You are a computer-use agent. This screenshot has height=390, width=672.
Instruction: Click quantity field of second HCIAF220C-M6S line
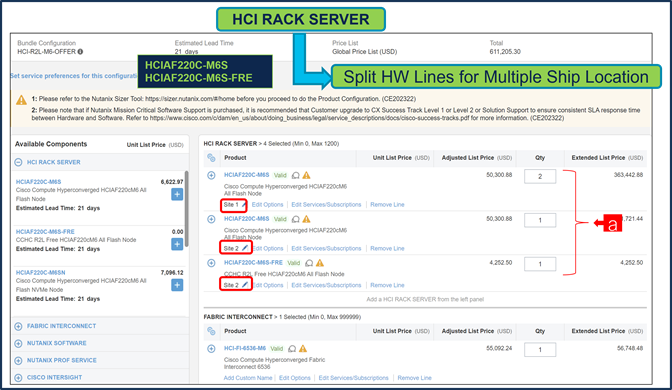click(x=540, y=220)
